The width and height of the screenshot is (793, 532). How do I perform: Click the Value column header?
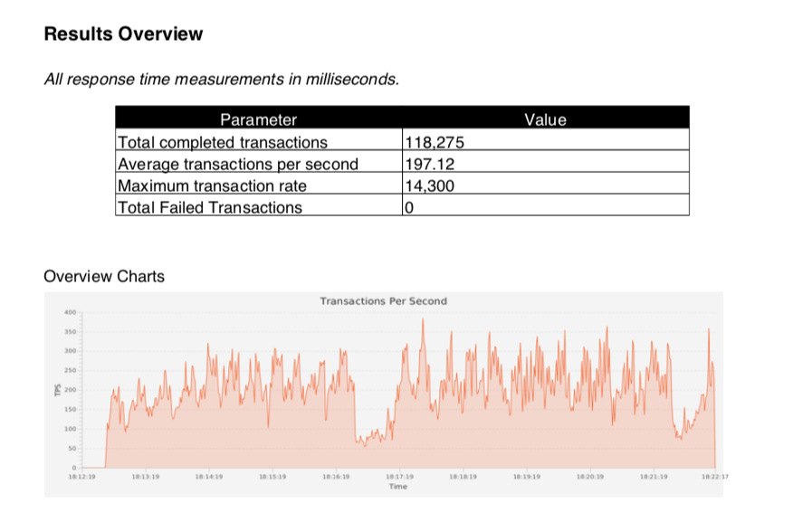[546, 119]
